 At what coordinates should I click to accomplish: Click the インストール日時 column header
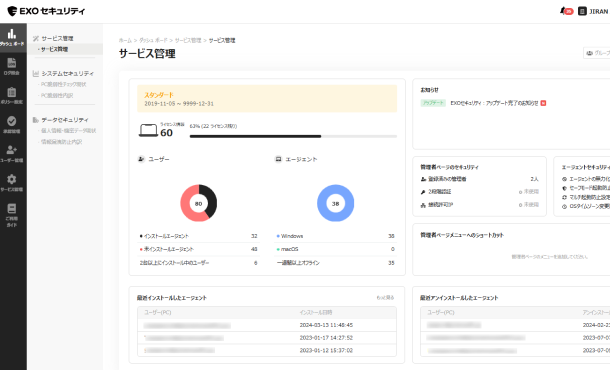pos(316,312)
